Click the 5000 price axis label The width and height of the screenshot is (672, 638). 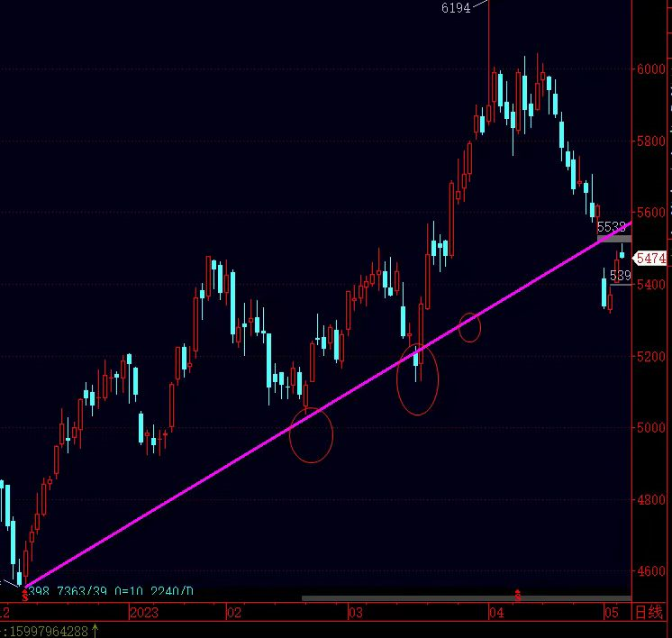click(x=651, y=427)
